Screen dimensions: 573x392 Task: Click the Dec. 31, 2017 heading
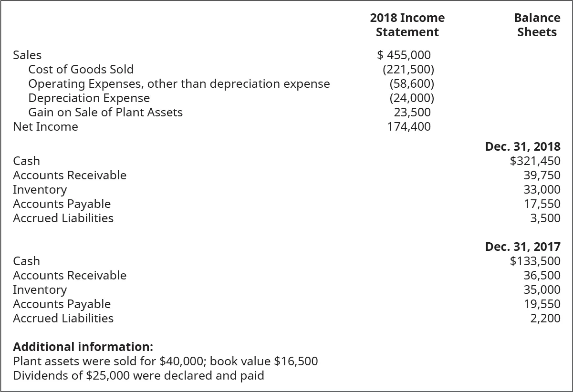pyautogui.click(x=522, y=247)
